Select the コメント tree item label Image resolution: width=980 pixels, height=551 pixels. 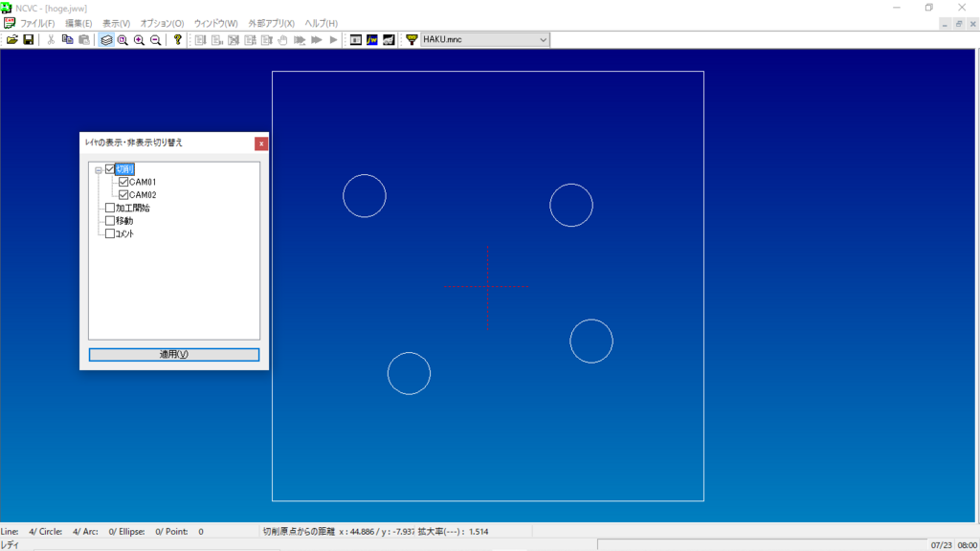click(x=124, y=233)
